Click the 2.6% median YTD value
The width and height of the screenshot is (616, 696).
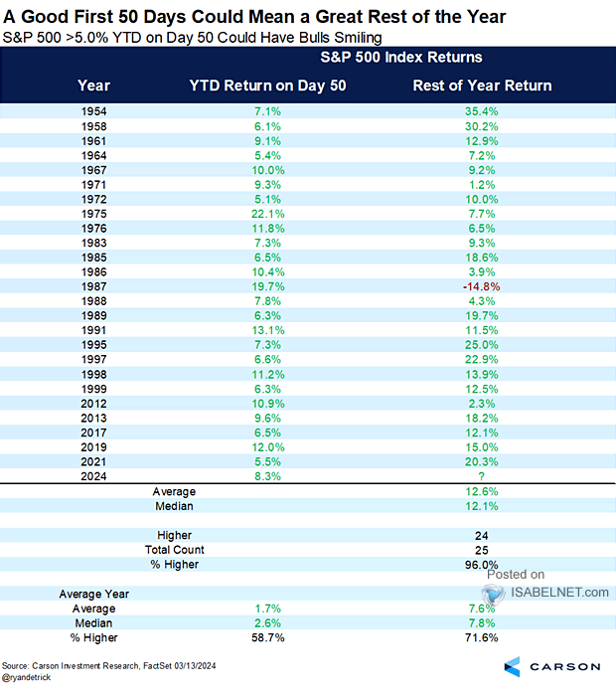click(x=267, y=622)
